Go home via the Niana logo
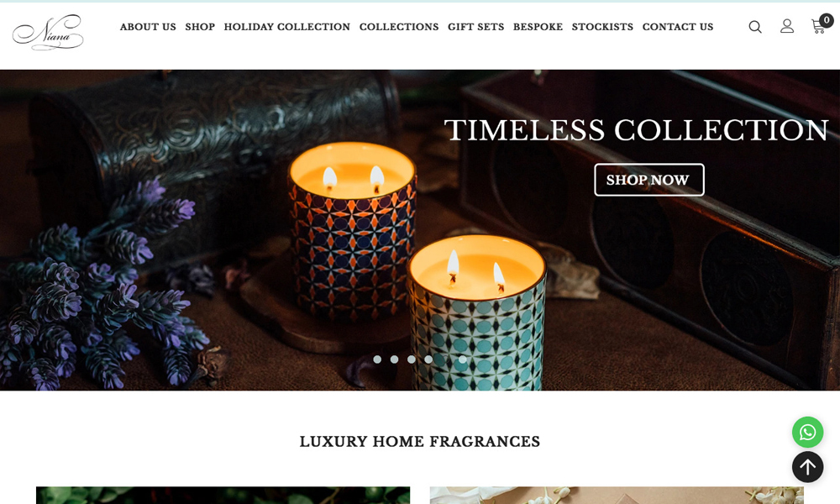 tap(48, 32)
